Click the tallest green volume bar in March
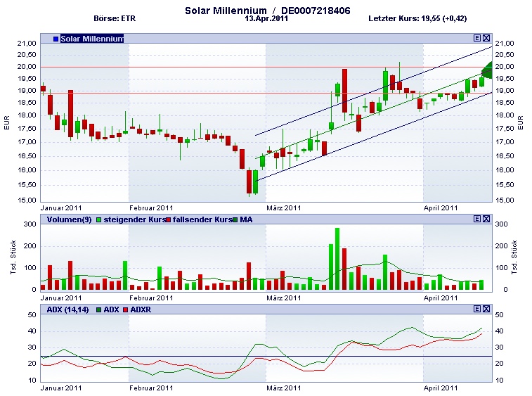532x396 pixels. coord(337,259)
